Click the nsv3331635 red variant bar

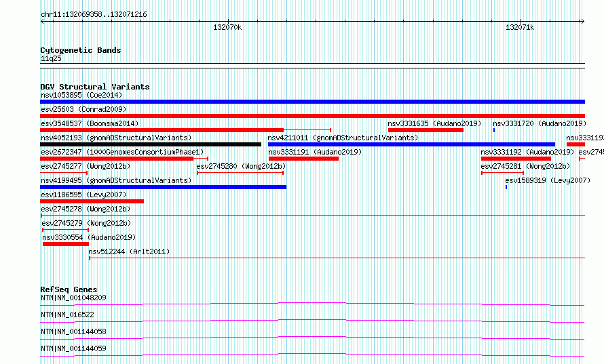point(426,130)
